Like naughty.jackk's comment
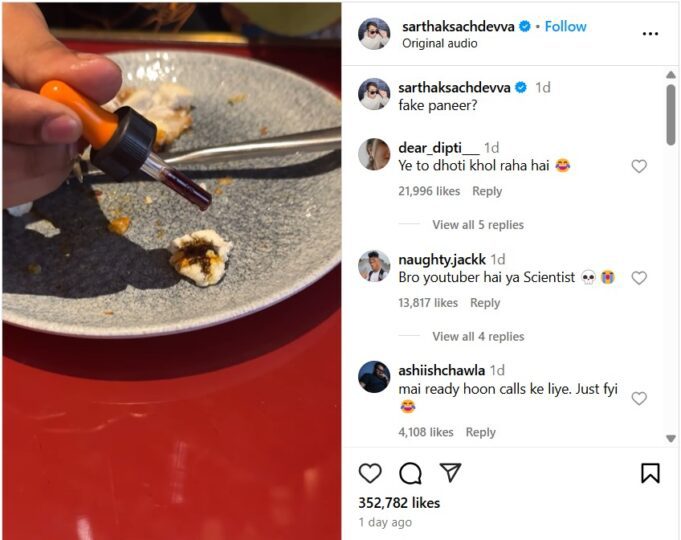 pyautogui.click(x=639, y=278)
